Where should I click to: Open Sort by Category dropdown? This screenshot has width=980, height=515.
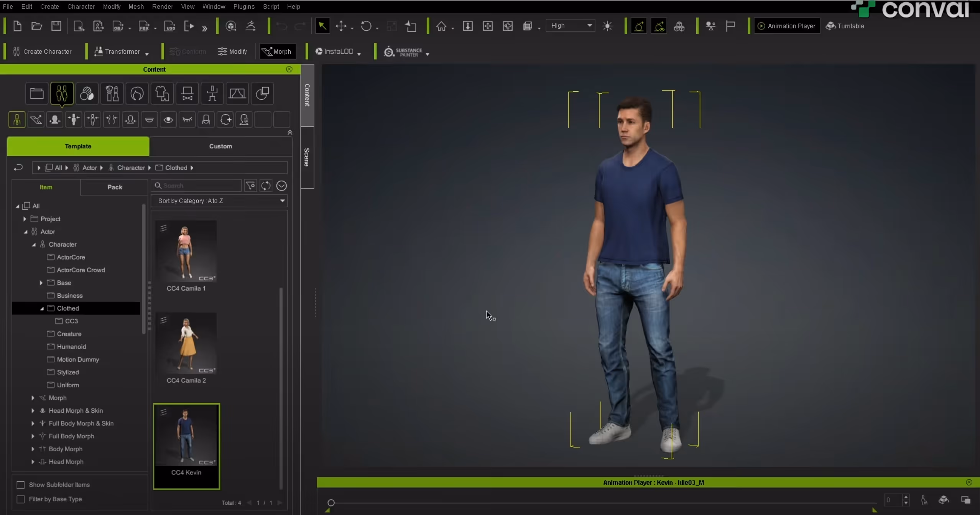[219, 201]
